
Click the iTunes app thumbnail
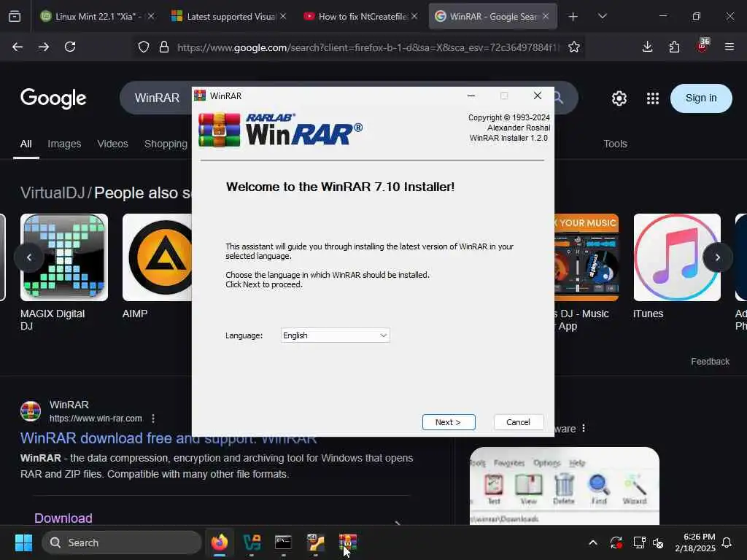click(677, 257)
